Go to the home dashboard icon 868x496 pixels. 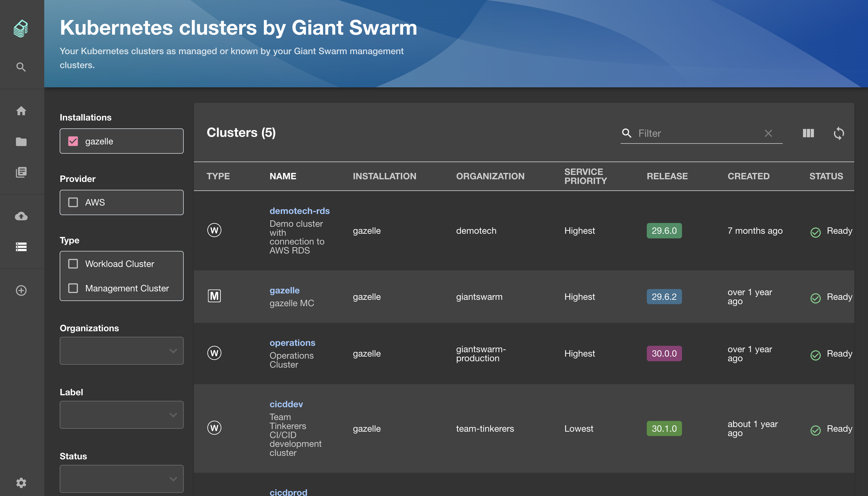tap(21, 111)
